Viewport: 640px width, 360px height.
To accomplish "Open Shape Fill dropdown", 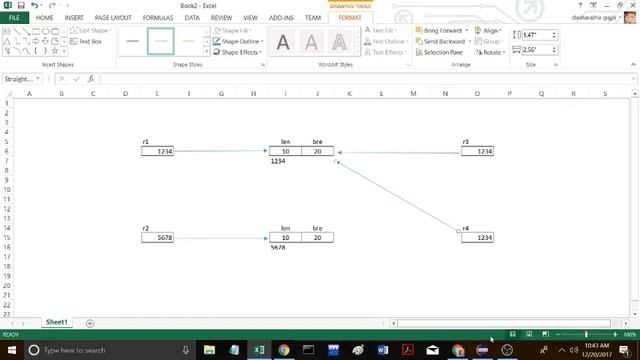I will tap(233, 31).
